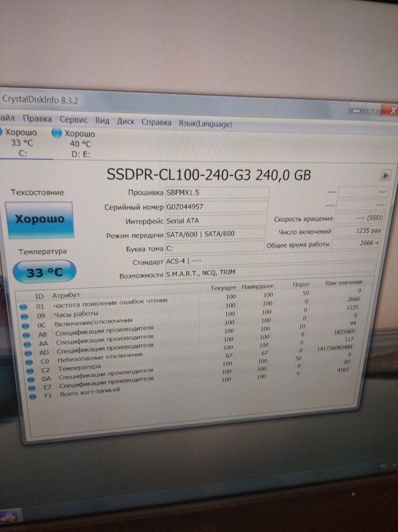Click the Порог column header
The image size is (398, 532).
click(x=301, y=284)
